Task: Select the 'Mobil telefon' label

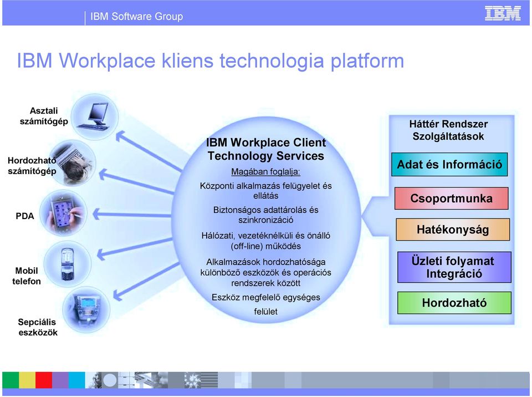Action: (x=27, y=276)
